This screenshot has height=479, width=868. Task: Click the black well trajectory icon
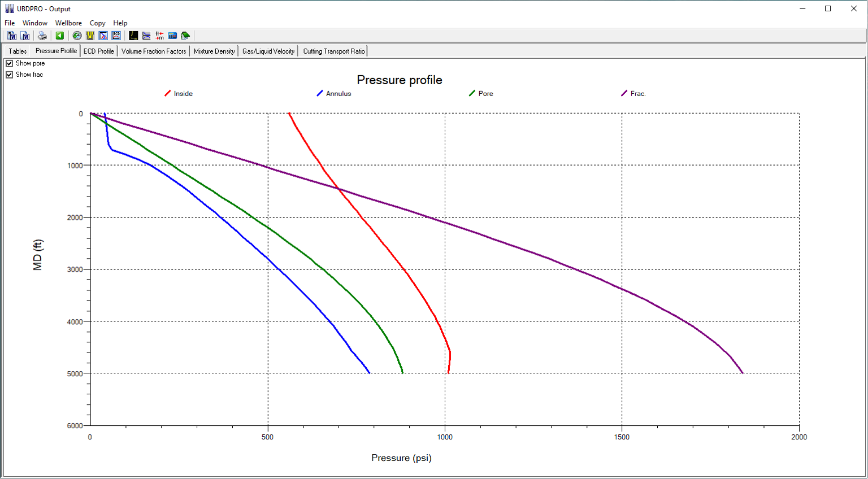click(x=133, y=36)
